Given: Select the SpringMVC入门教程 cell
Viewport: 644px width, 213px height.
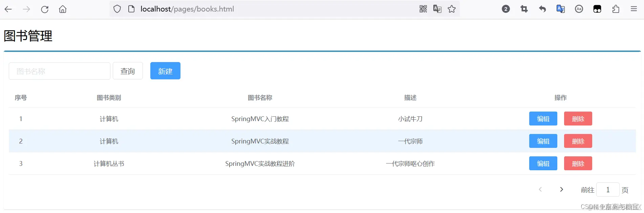Looking at the screenshot, I should 260,119.
